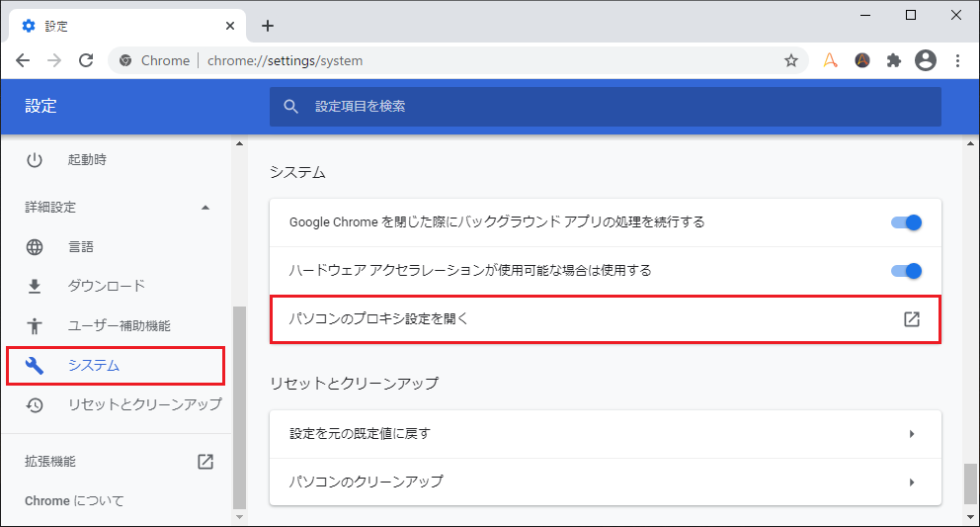The image size is (980, 527).
Task: Click the Chrome site info icon in address bar
Action: 125,60
